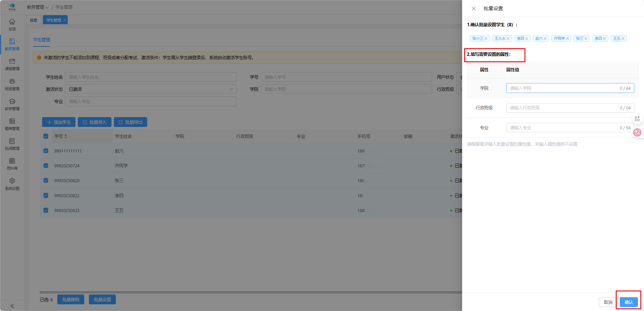Open the 总览 home icon in sidebar
This screenshot has width=644, height=311.
coord(12,24)
